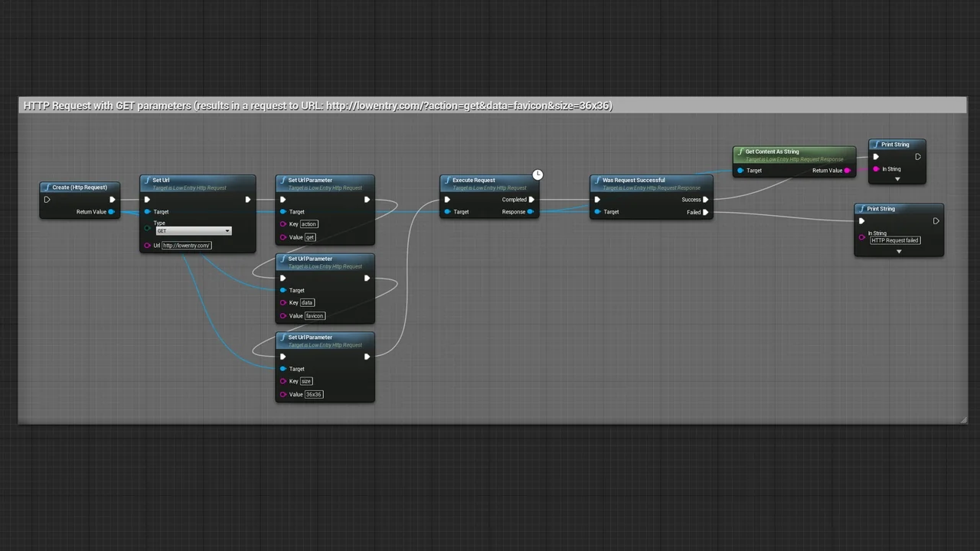Screen dimensions: 980x551
Task: Click the Value field containing 'favicon'
Action: (315, 316)
